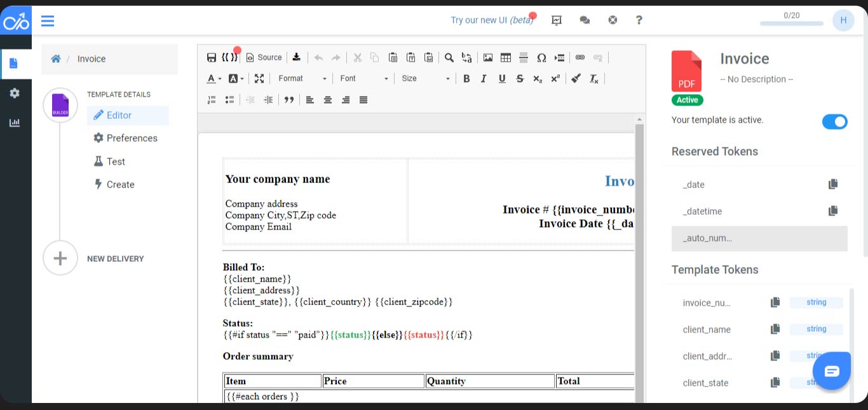Toggle bold formatting
Image resolution: width=868 pixels, height=410 pixels.
point(466,79)
